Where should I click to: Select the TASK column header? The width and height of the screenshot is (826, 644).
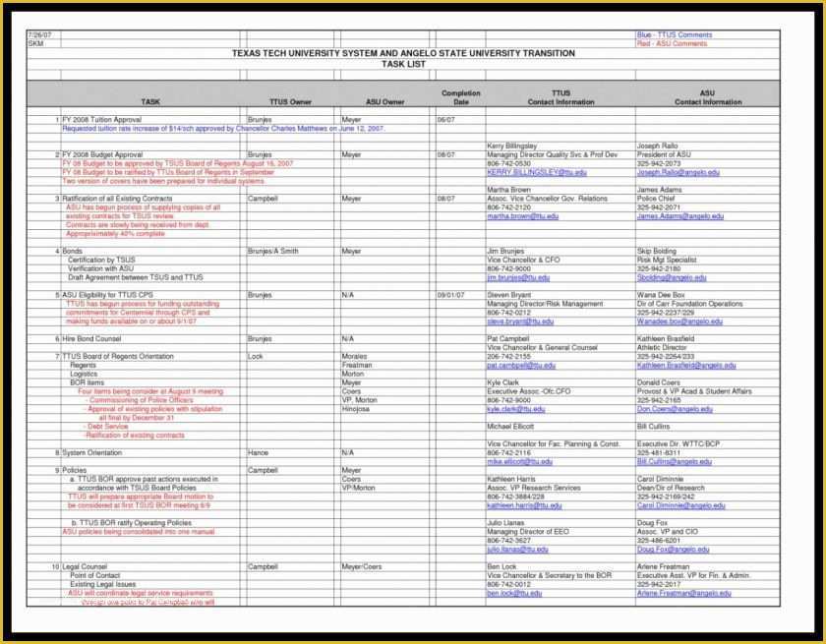point(150,101)
